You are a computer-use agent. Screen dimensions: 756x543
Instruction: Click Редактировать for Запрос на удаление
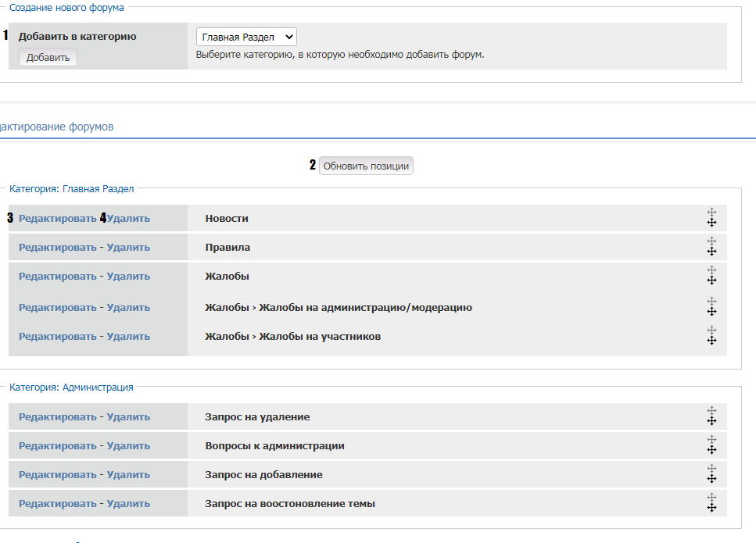tap(57, 417)
